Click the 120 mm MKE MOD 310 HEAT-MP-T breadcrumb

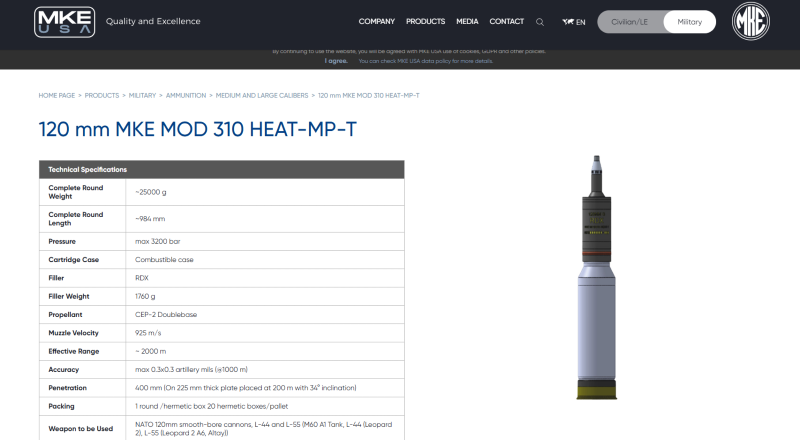point(368,95)
